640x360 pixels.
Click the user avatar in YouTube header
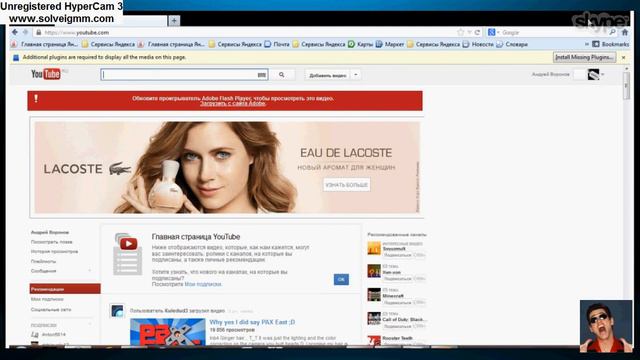tap(593, 74)
